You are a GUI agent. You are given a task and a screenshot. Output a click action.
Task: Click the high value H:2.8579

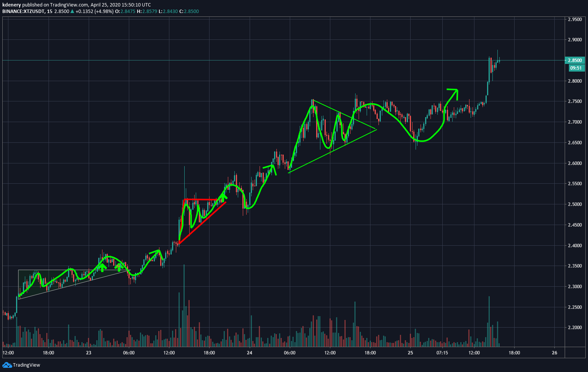147,11
